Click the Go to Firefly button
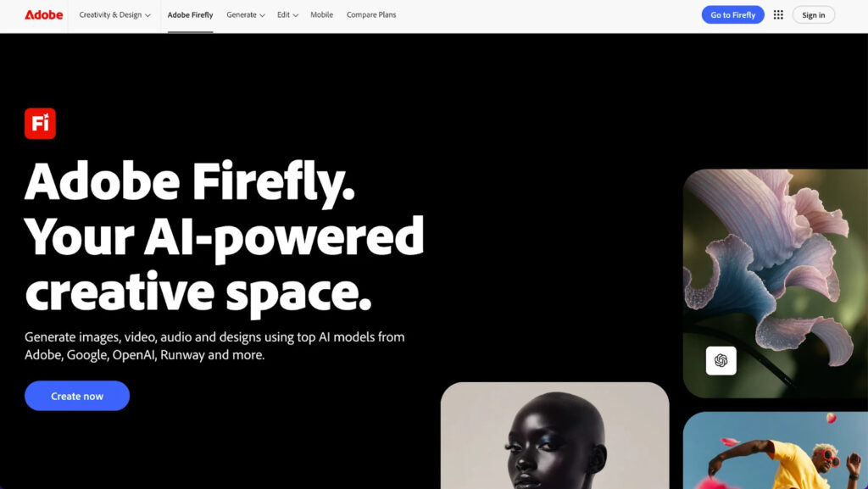Image resolution: width=868 pixels, height=489 pixels. 733,15
